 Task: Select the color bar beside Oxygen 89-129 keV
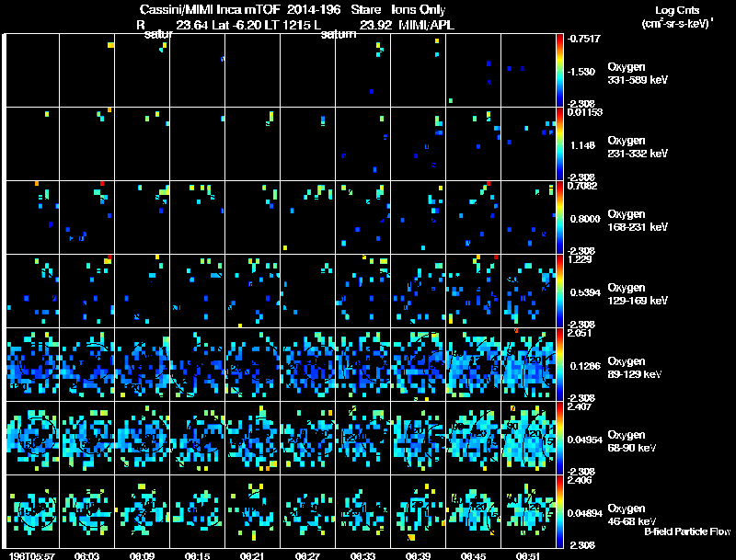point(560,364)
